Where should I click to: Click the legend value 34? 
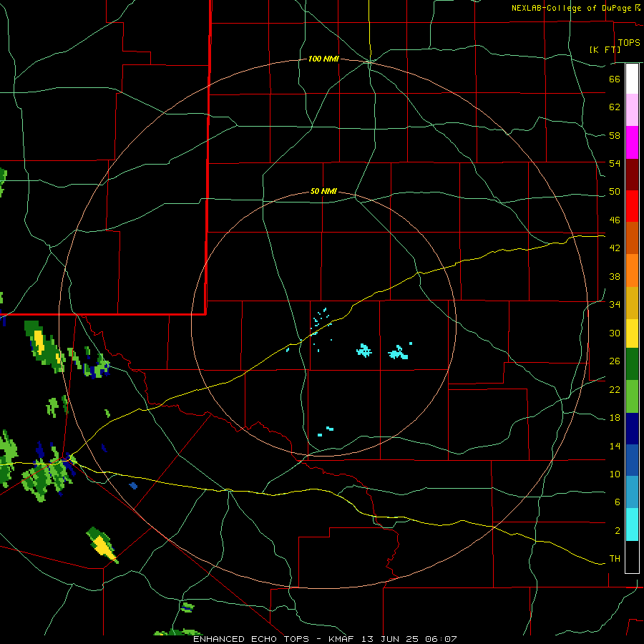point(615,304)
